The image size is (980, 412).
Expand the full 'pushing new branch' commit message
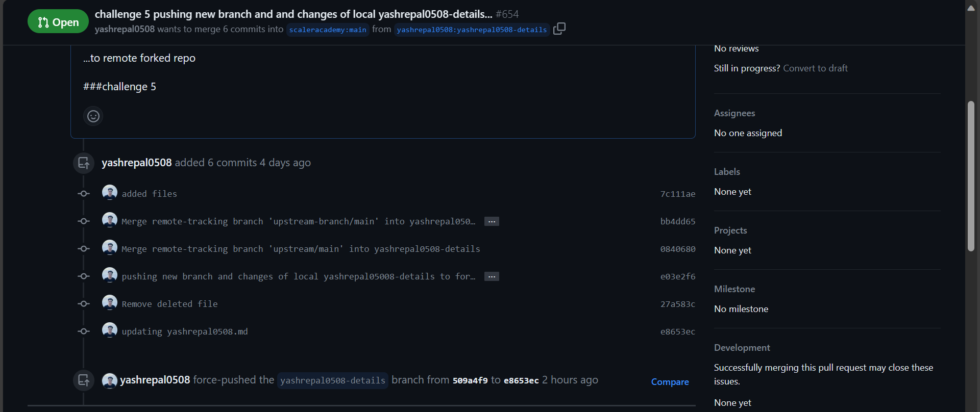[491, 276]
